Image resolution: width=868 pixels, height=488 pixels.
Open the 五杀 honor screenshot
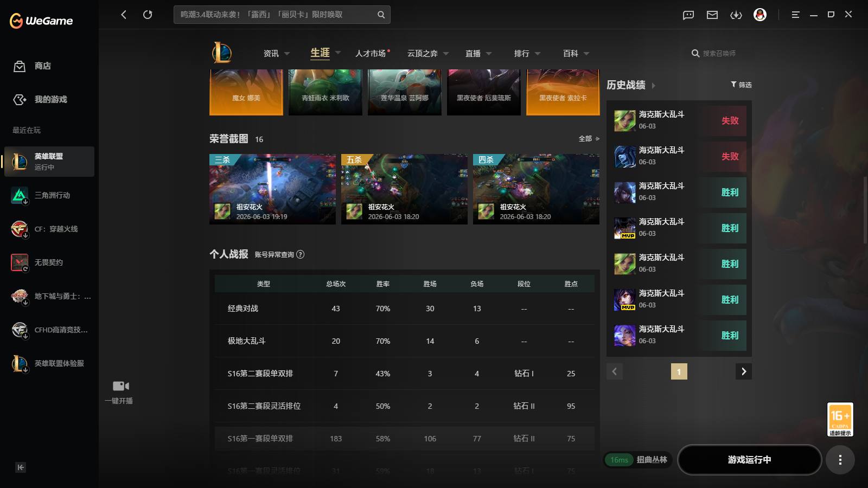pos(404,189)
